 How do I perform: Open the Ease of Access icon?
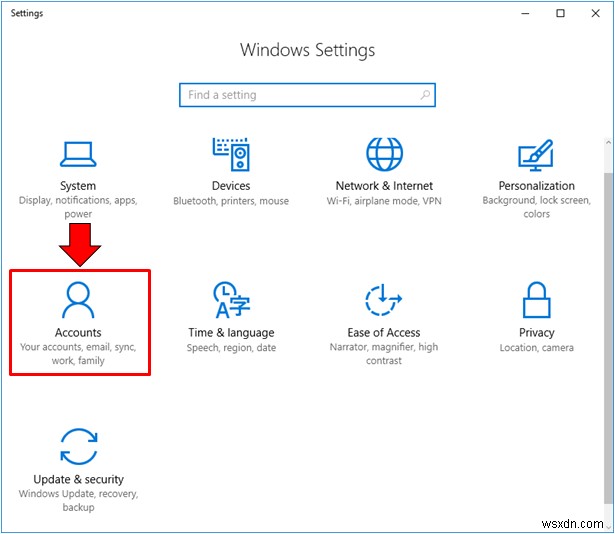pos(384,300)
